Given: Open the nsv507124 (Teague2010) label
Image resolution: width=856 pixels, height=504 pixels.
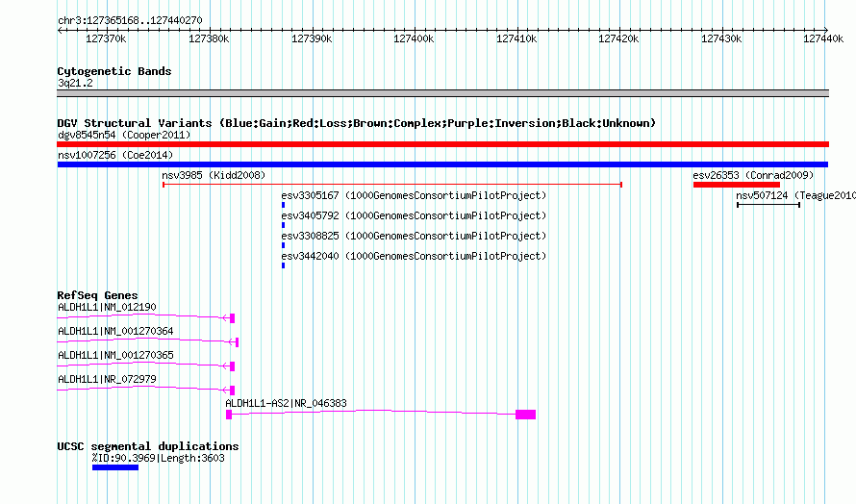Looking at the screenshot, I should (x=795, y=195).
